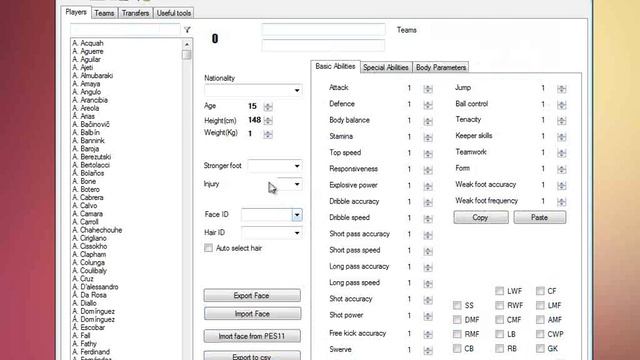Select player A. Ferdinand in list

(91, 352)
